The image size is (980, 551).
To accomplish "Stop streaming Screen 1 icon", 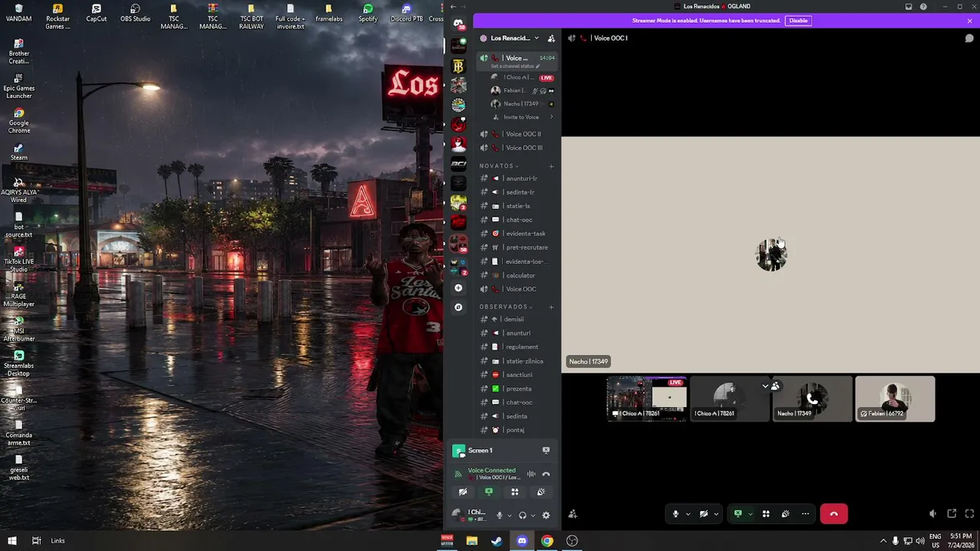I will pyautogui.click(x=546, y=450).
